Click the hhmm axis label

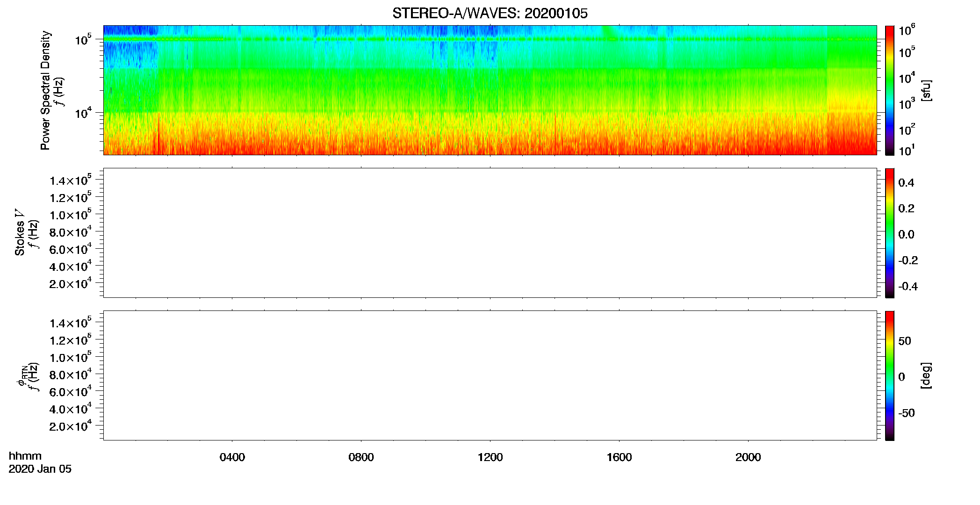(25, 456)
